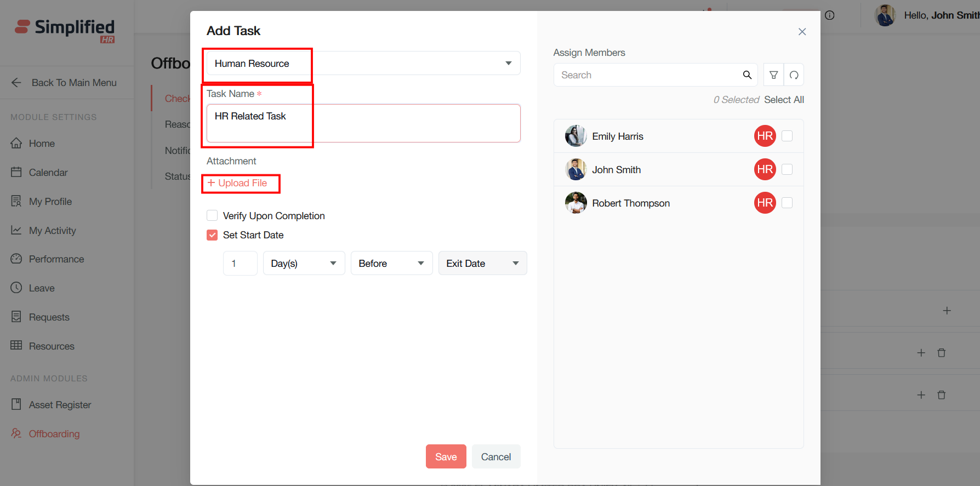Click the Upload File link
The height and width of the screenshot is (486, 980).
pyautogui.click(x=238, y=183)
